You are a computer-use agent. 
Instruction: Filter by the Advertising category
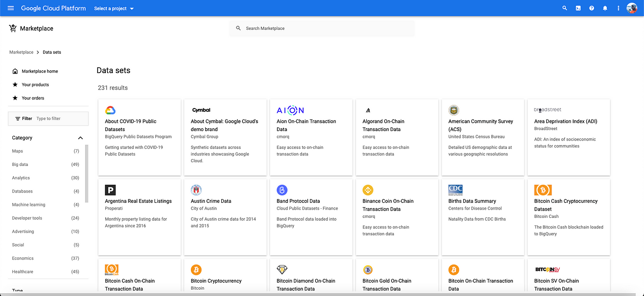pos(46,232)
